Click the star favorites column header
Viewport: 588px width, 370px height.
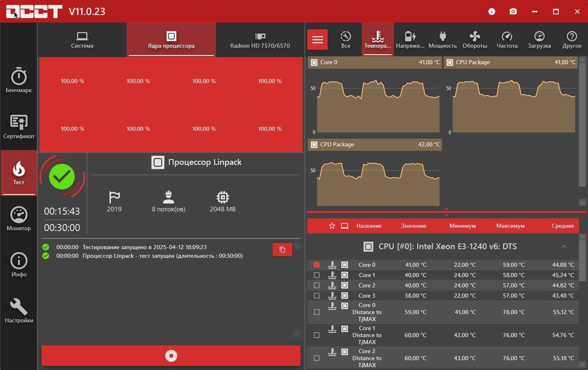[x=332, y=226]
